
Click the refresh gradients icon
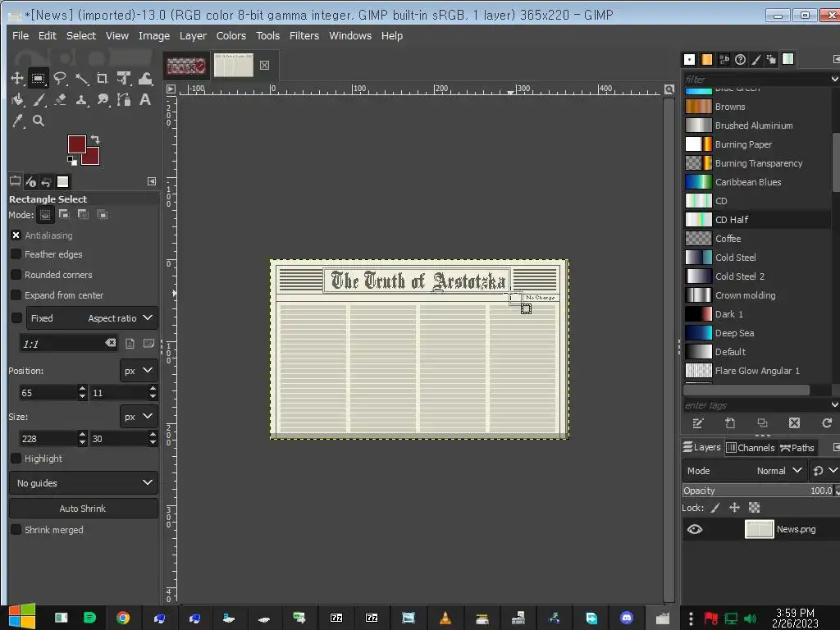pyautogui.click(x=827, y=423)
